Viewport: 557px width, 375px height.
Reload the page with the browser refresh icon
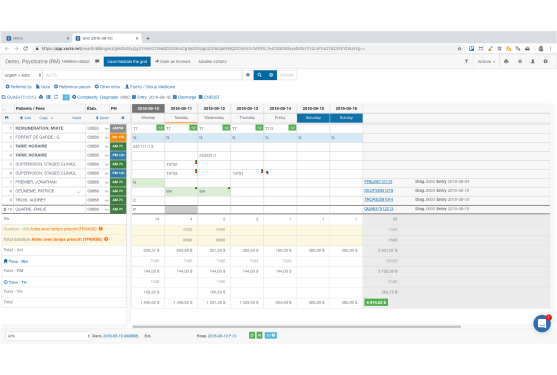(x=26, y=49)
